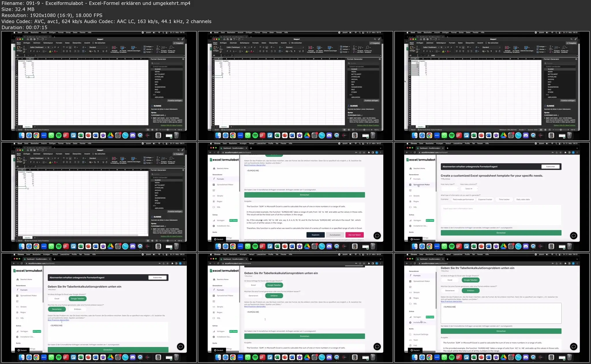The height and width of the screenshot is (364, 591).
Task: Click green Einreichen button in the 09:22 frame
Action: click(x=304, y=195)
